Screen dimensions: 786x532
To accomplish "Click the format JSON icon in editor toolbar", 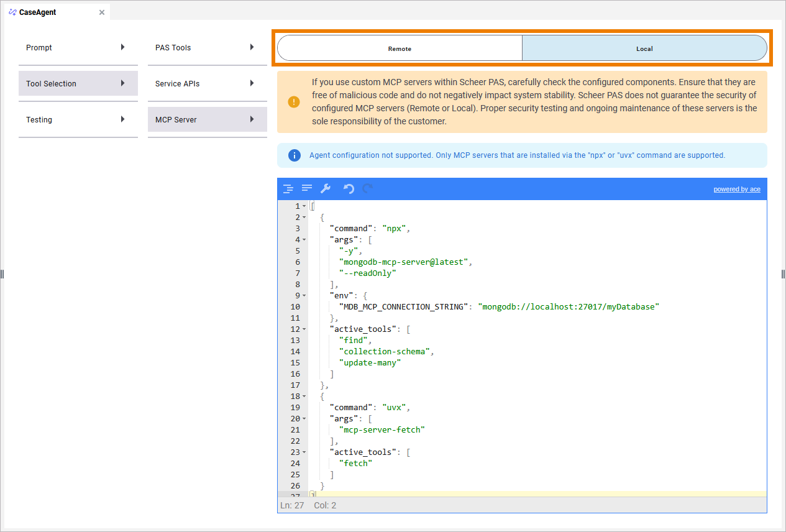I will point(288,189).
